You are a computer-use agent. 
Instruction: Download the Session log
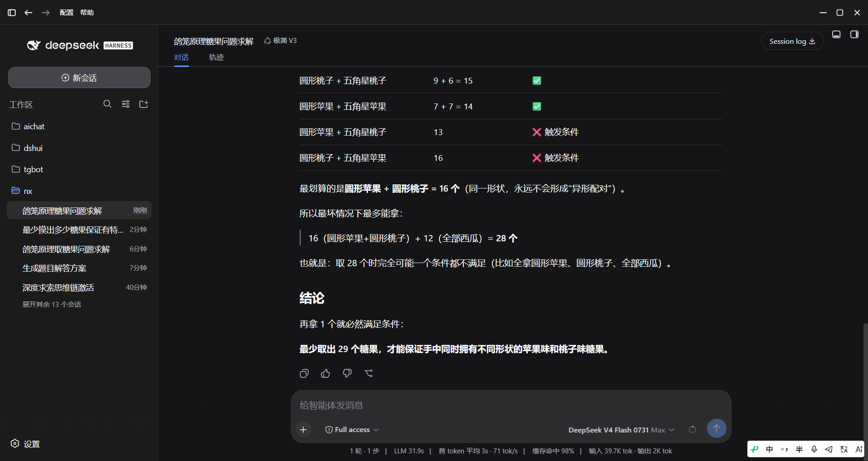(792, 41)
